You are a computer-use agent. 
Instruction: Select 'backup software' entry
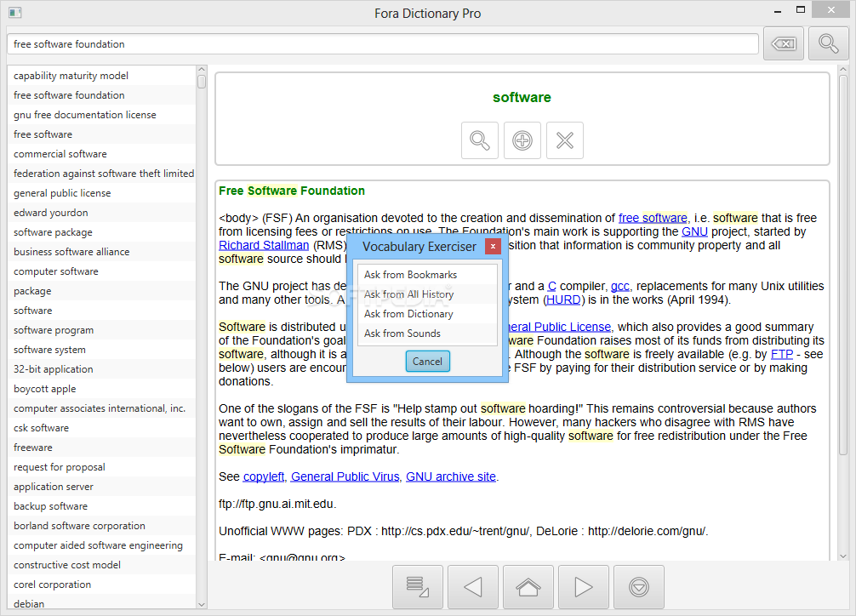pyautogui.click(x=102, y=506)
